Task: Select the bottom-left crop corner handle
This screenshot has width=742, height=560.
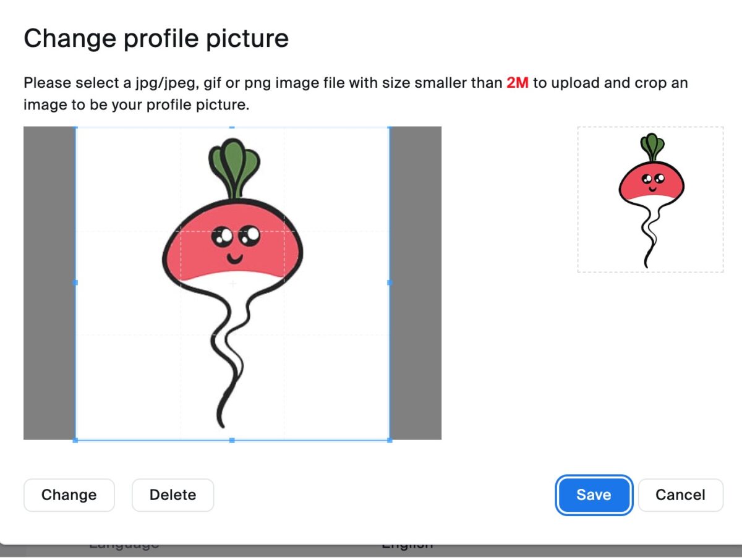Action: pos(75,440)
